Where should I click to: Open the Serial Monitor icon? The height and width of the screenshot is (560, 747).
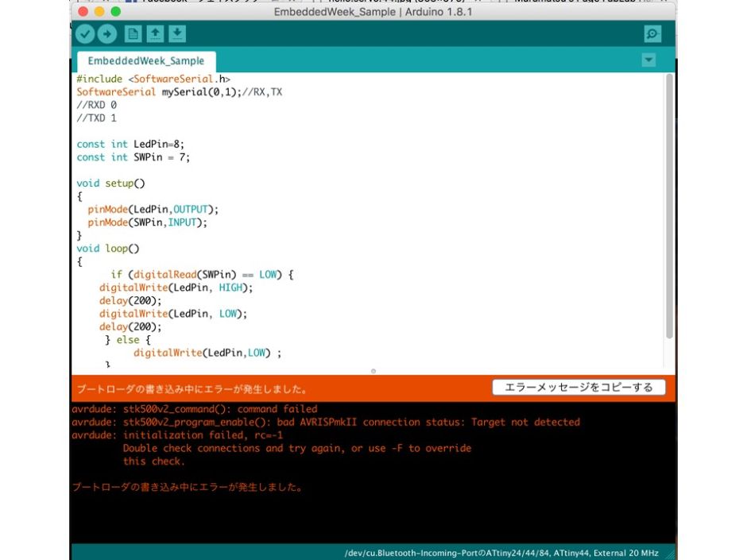click(x=652, y=34)
